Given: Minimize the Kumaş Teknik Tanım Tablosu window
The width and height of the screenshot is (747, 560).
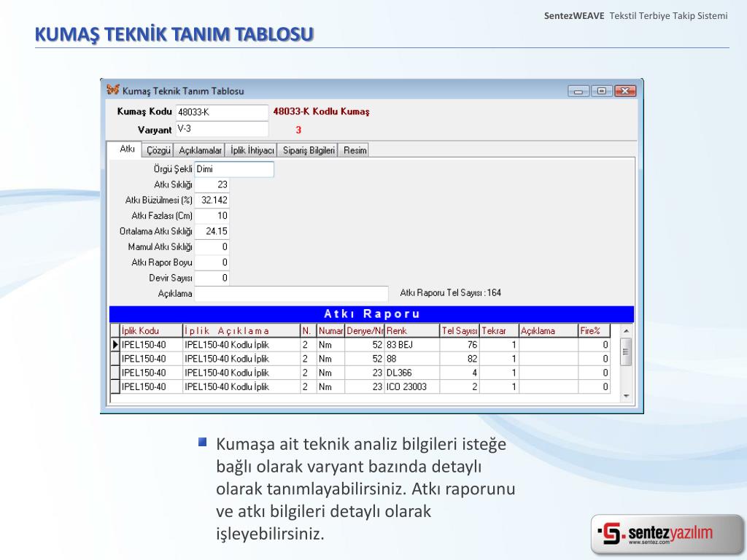Looking at the screenshot, I should coord(578,90).
